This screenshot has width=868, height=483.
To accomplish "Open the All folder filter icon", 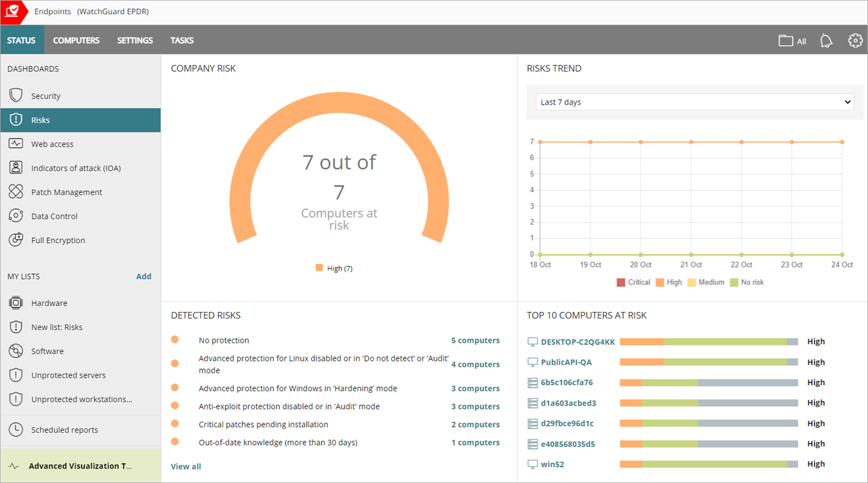I will click(x=786, y=41).
